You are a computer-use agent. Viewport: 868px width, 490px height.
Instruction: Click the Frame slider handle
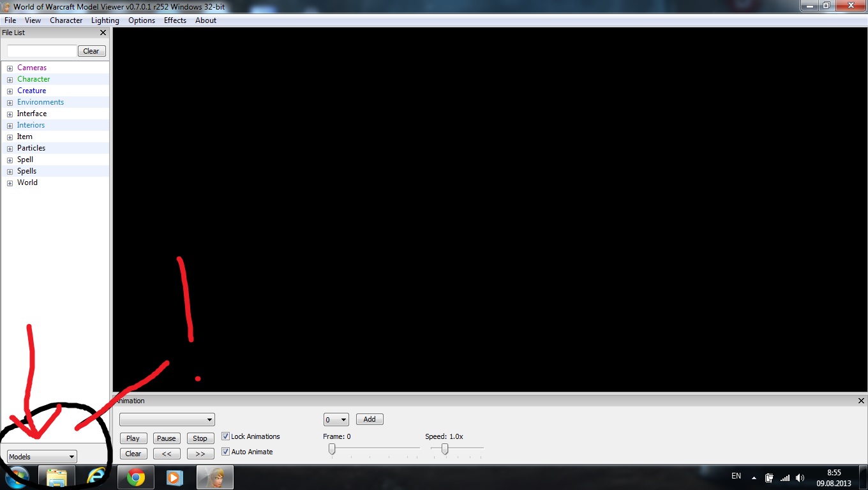[332, 449]
